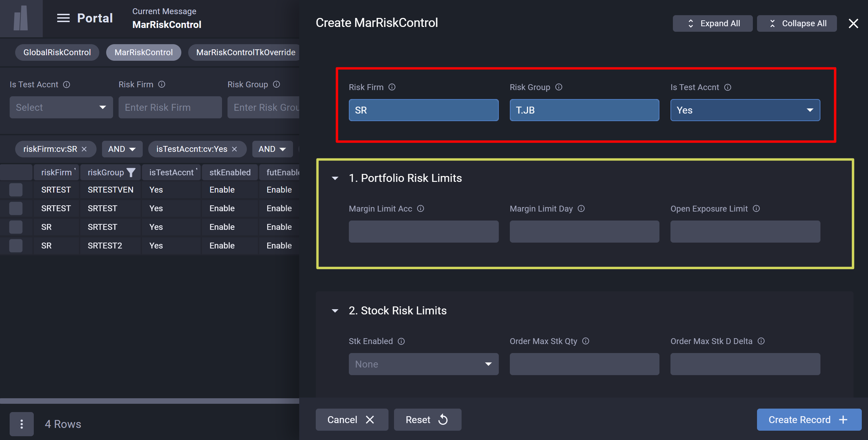Open the MarRiskControlTkOverride tab
Viewport: 868px width, 440px height.
245,52
